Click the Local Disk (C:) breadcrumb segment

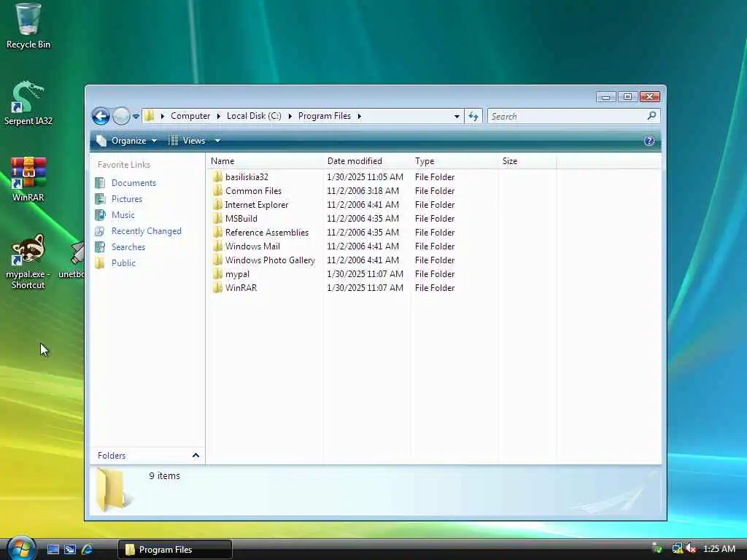(x=254, y=116)
